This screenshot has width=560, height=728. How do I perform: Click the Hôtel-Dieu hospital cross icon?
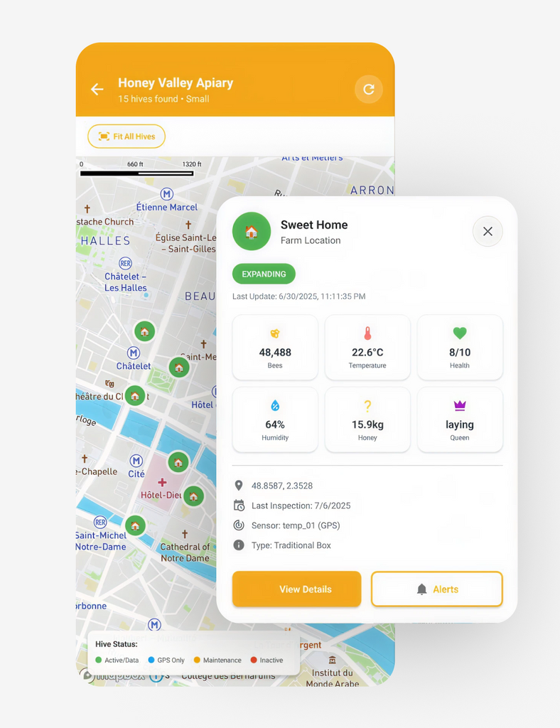pyautogui.click(x=162, y=483)
